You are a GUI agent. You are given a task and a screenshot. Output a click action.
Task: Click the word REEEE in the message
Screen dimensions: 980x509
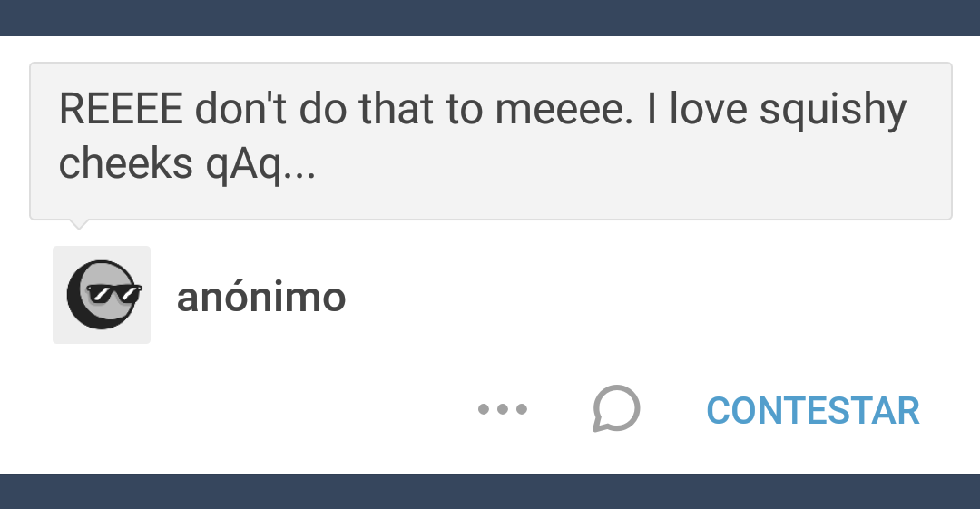(x=121, y=111)
